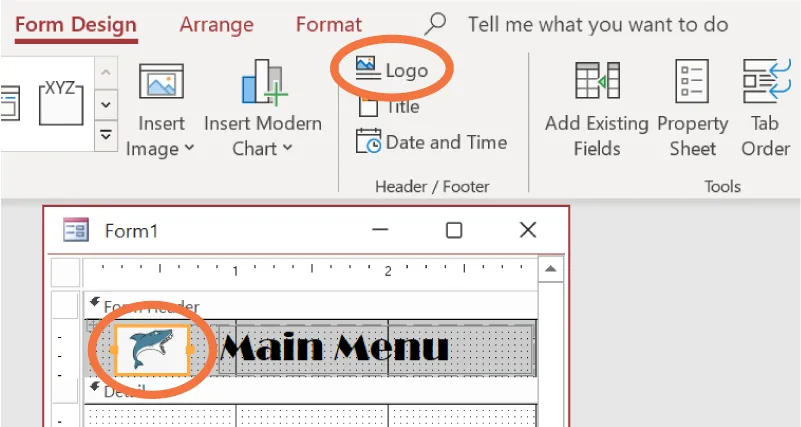Viewport: 801px width, 427px height.
Task: Expand the Insert Modern Chart dropdown arrow
Action: pyautogui.click(x=287, y=149)
